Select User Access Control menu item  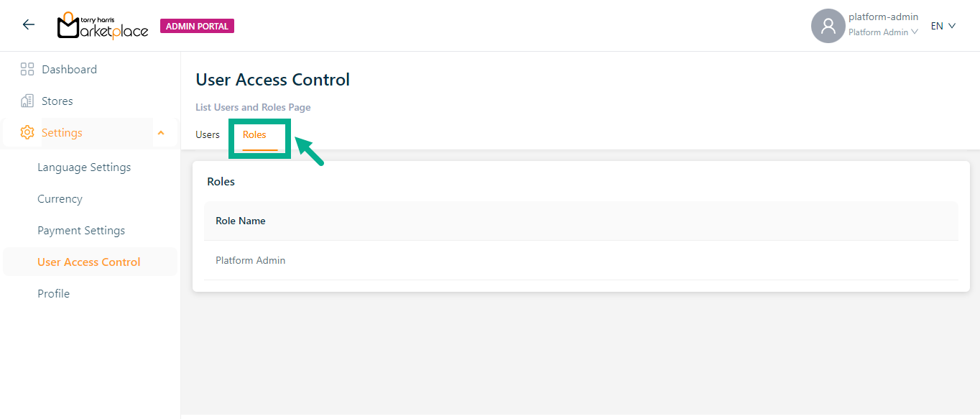(x=89, y=262)
